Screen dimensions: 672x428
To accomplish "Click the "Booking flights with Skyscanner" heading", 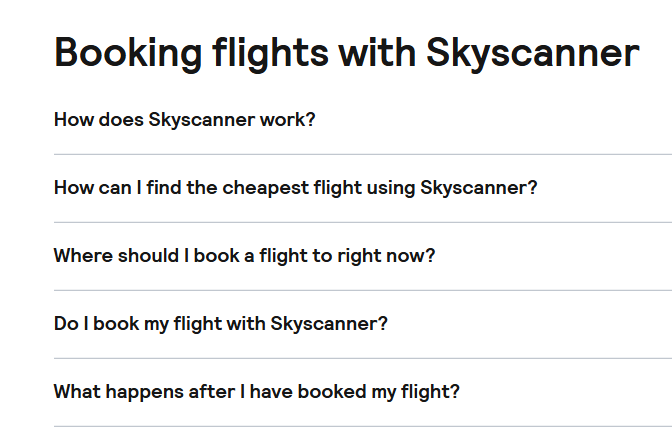I will tap(346, 52).
